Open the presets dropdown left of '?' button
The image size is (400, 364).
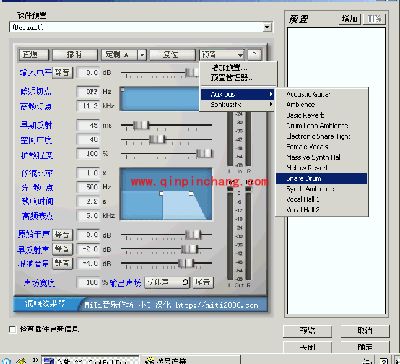pos(222,55)
